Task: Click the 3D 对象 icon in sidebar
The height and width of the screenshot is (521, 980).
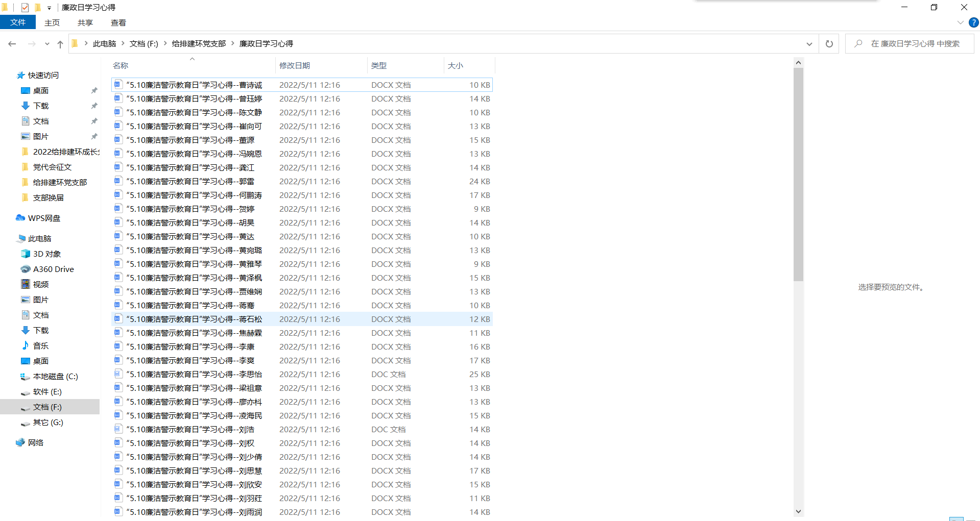Action: pyautogui.click(x=26, y=254)
